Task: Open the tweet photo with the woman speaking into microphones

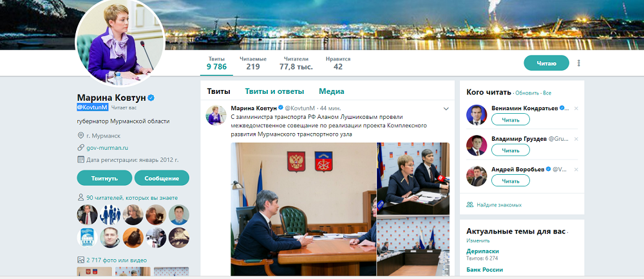Action: coord(413,178)
